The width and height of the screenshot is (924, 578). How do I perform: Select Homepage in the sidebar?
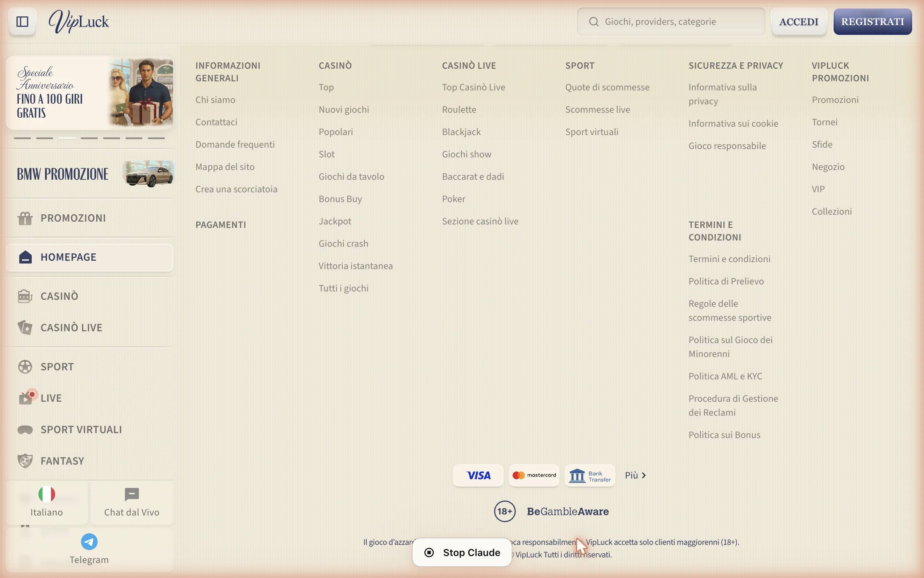(89, 257)
